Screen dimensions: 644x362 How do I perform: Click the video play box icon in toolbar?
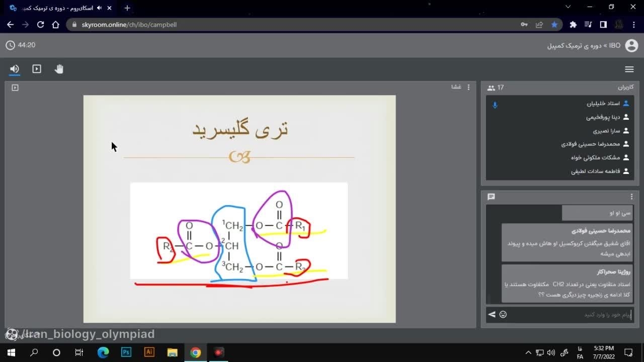37,69
